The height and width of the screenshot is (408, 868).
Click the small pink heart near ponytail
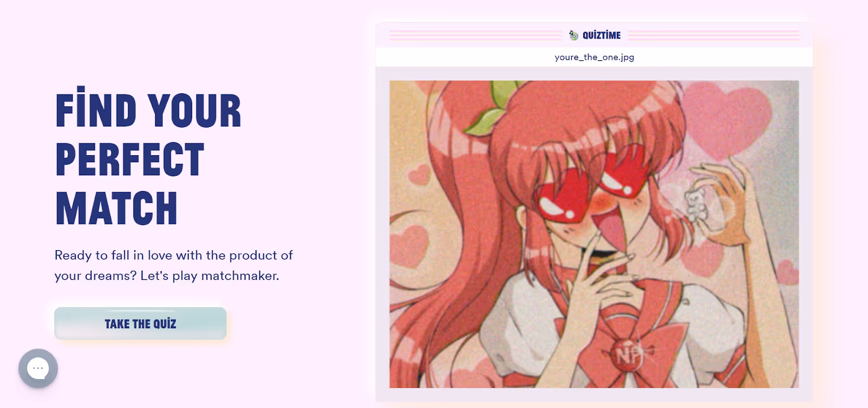click(x=418, y=175)
